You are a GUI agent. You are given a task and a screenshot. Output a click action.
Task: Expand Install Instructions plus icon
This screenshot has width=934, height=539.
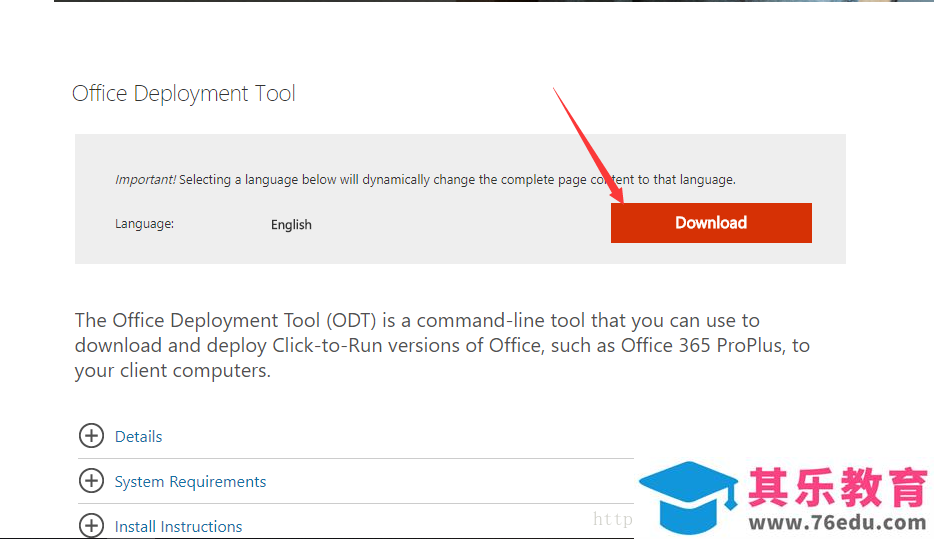pyautogui.click(x=91, y=525)
